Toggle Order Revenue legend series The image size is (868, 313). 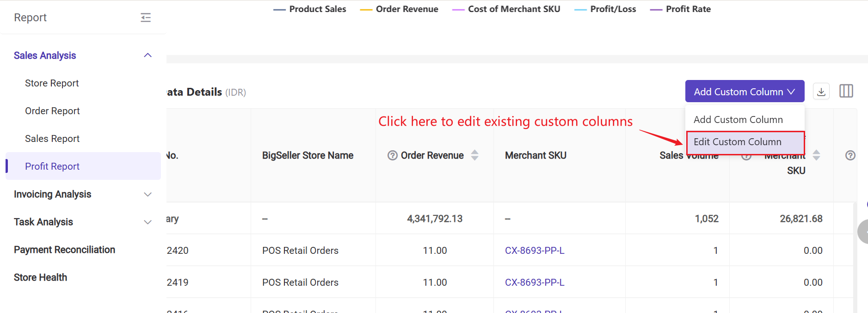pos(400,9)
